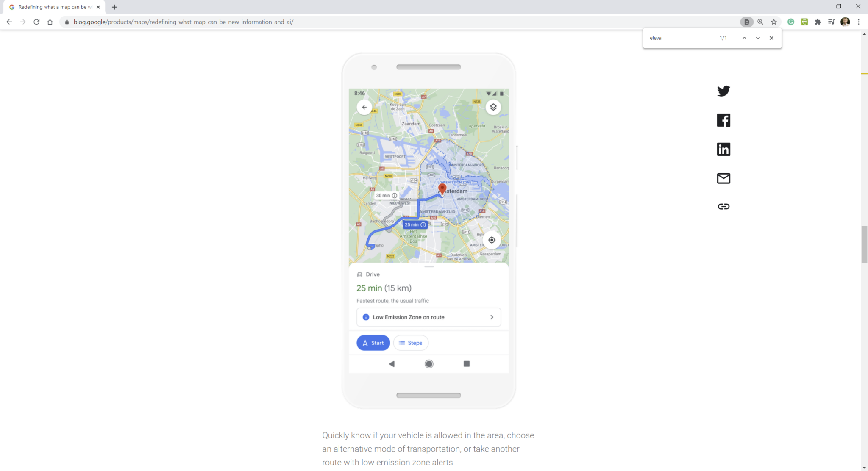Screen dimensions: 868x471
Task: Open the Steps list
Action: tap(410, 343)
